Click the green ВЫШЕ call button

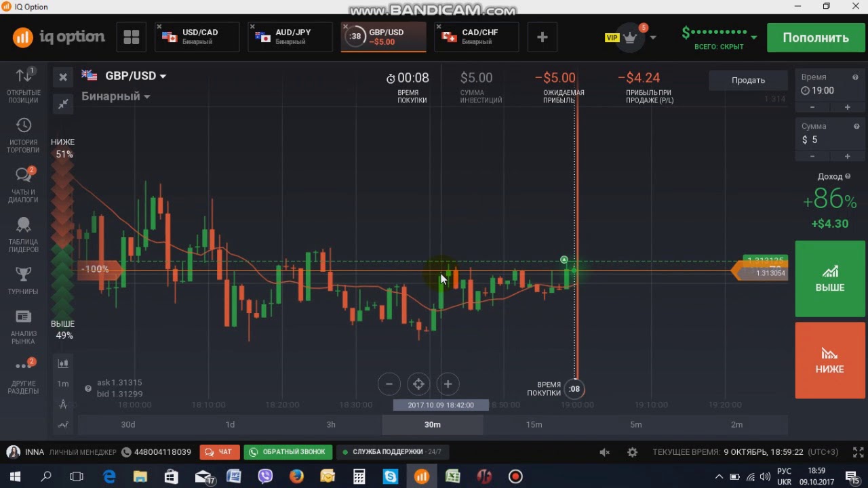[830, 279]
